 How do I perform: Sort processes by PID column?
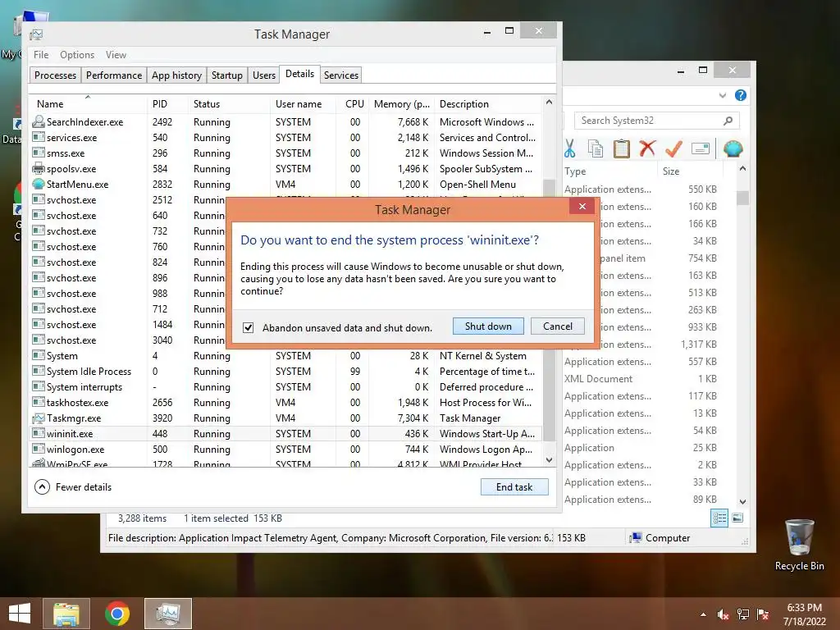pos(167,104)
